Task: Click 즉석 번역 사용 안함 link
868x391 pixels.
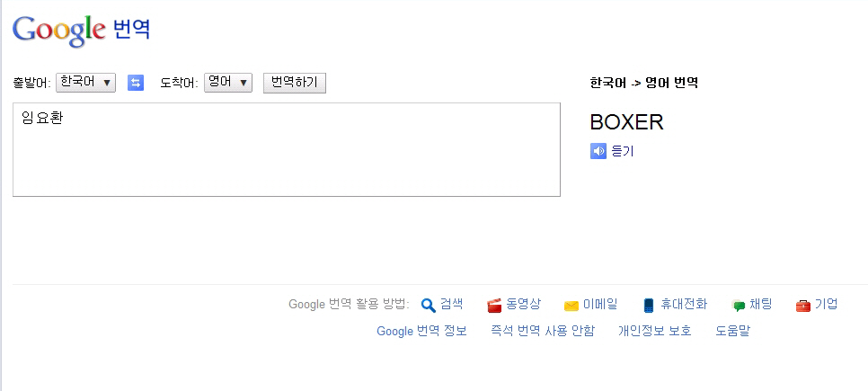Action: pos(543,331)
